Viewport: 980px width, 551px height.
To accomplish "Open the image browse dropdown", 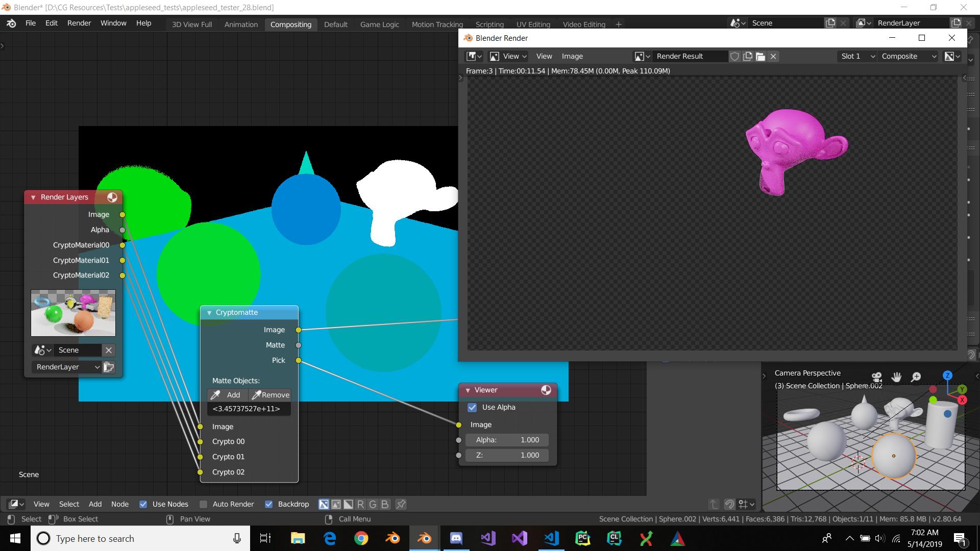I will click(x=642, y=57).
